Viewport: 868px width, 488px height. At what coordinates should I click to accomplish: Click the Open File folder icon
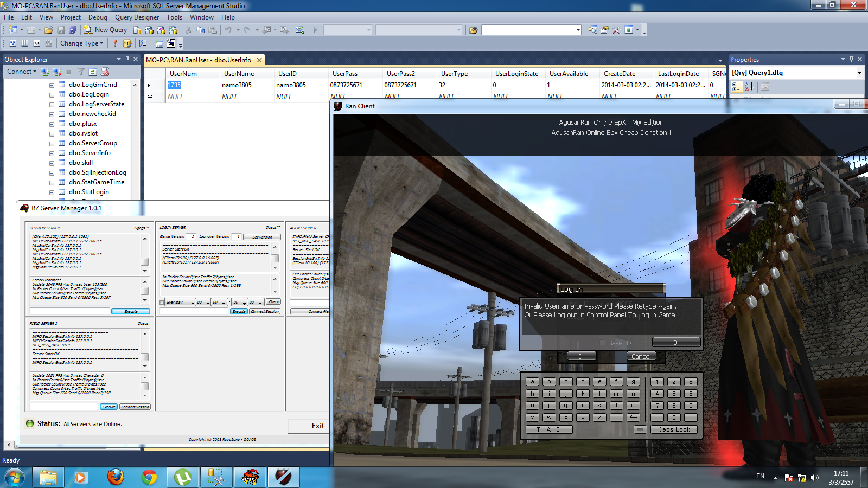point(49,30)
